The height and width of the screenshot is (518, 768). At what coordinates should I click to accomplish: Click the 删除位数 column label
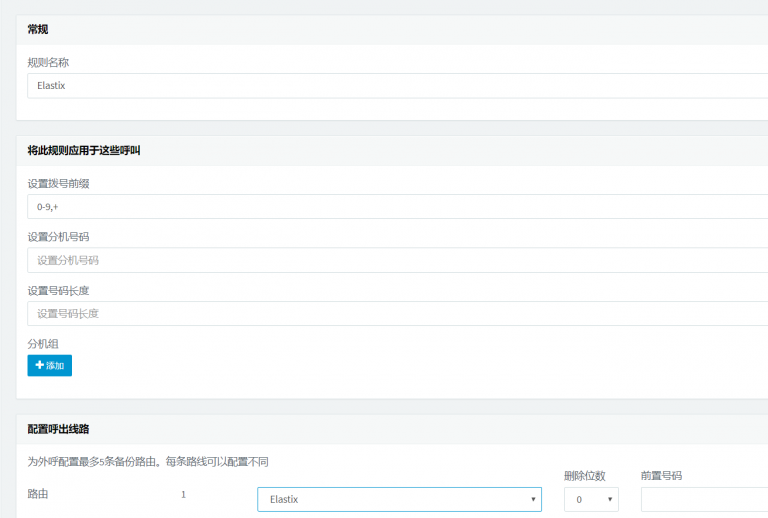click(x=584, y=476)
